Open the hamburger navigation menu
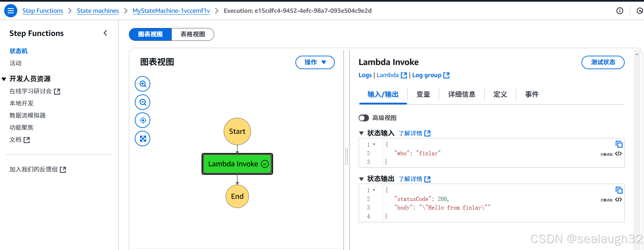Viewport: 644px width, 250px height. (11, 11)
